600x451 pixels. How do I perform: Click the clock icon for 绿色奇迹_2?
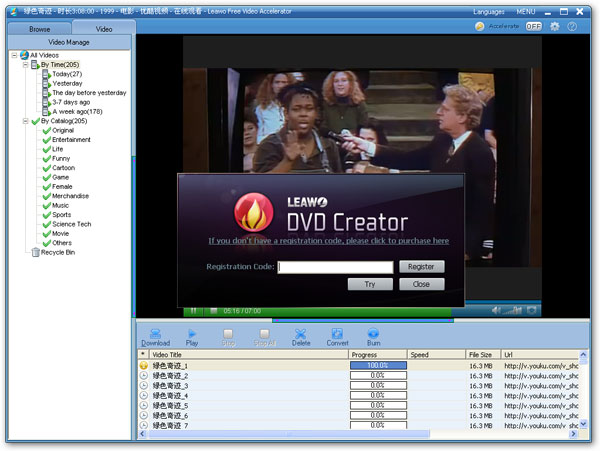143,376
